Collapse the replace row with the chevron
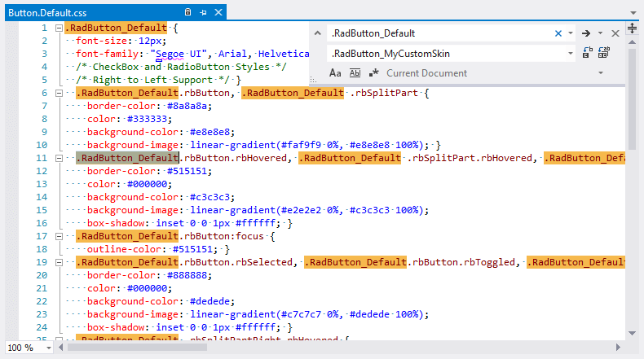644x359 pixels. [319, 33]
